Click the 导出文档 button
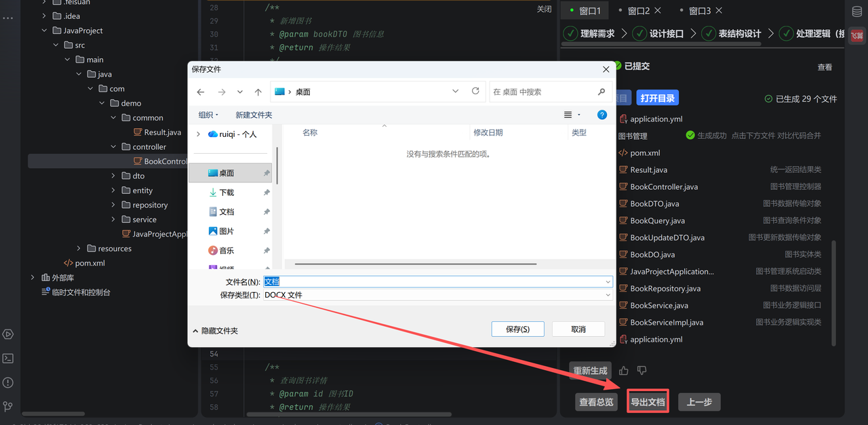The width and height of the screenshot is (868, 425). [648, 402]
